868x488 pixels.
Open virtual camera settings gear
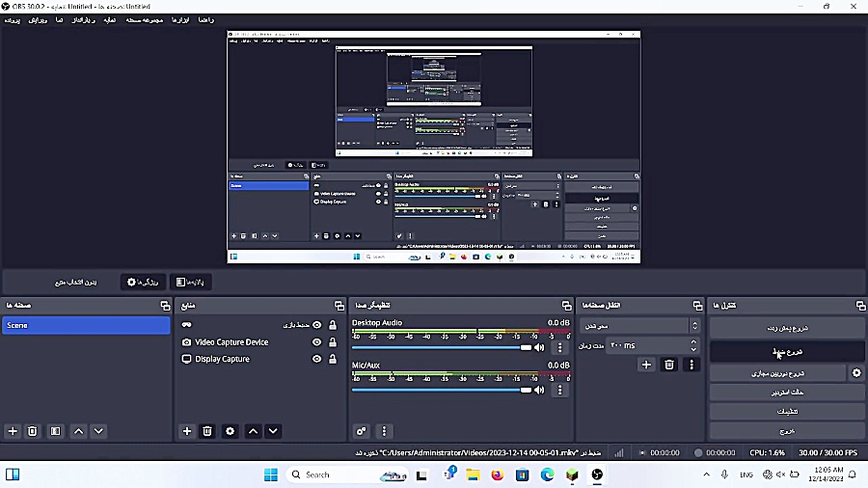pos(856,373)
